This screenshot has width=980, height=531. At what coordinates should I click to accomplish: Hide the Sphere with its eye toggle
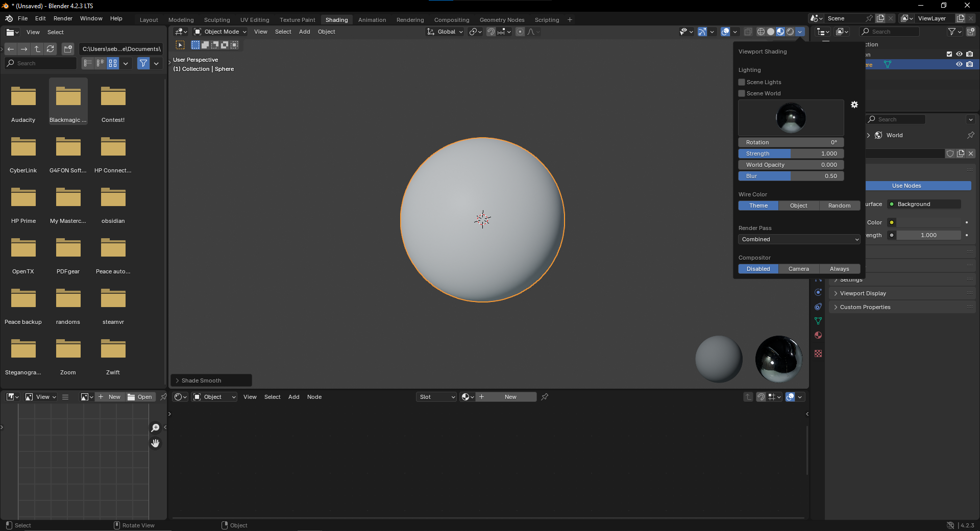pyautogui.click(x=959, y=64)
